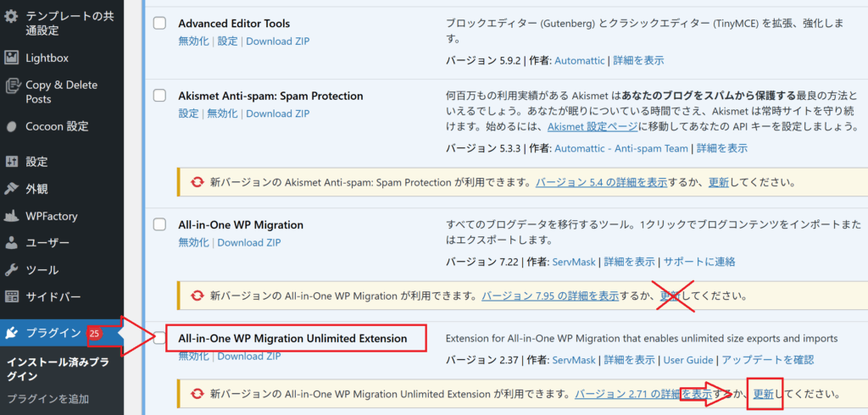Check the All-in-One WP Migration checkbox
Viewport: 868px width, 415px height.
pyautogui.click(x=159, y=224)
